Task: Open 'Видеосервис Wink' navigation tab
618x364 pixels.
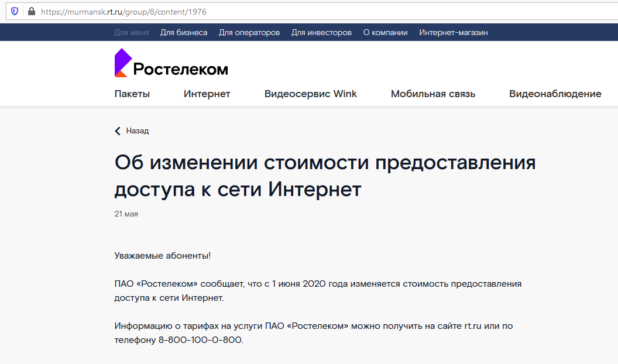Action: tap(311, 94)
